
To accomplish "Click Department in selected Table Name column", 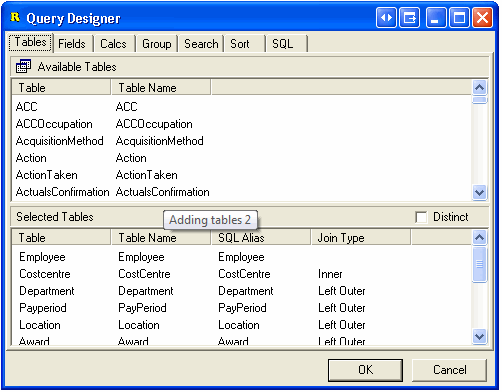I will 146,291.
